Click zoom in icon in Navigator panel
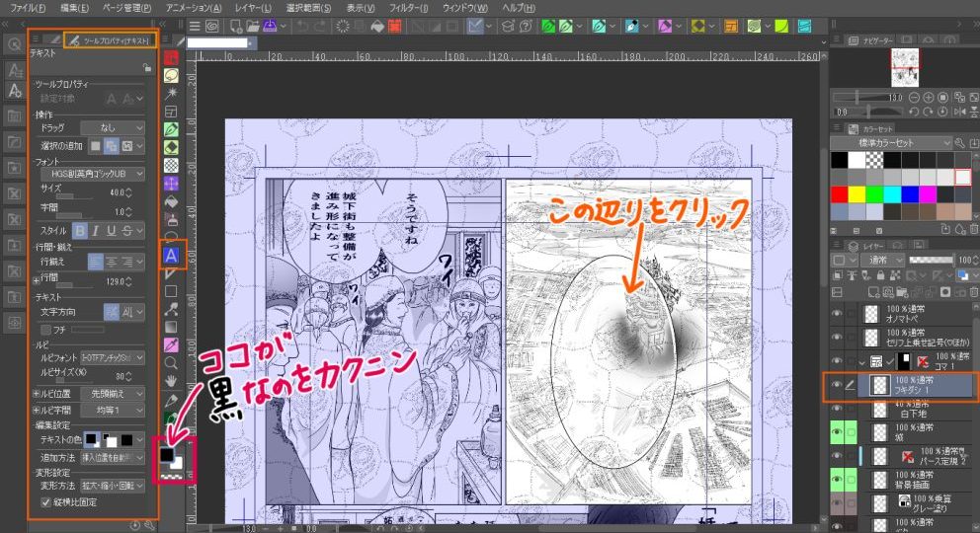This screenshot has width=980, height=533. (929, 98)
